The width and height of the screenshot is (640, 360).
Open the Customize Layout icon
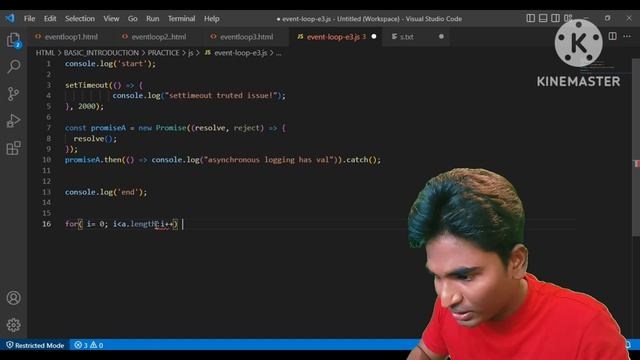coord(568,18)
